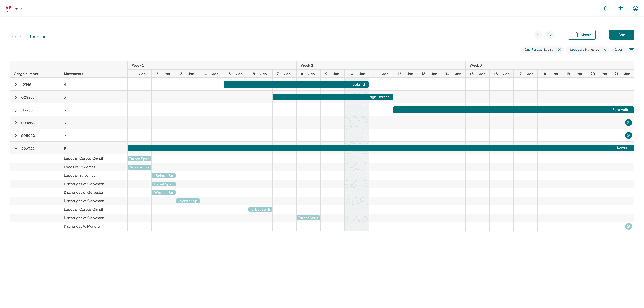Open the accessibility options icon
The width and height of the screenshot is (644, 308).
[x=621, y=8]
